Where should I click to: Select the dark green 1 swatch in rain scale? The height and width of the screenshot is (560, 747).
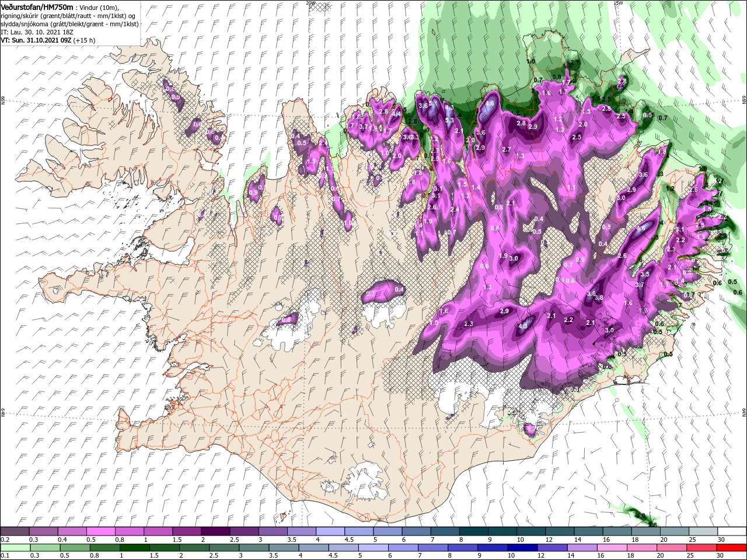pos(134,548)
